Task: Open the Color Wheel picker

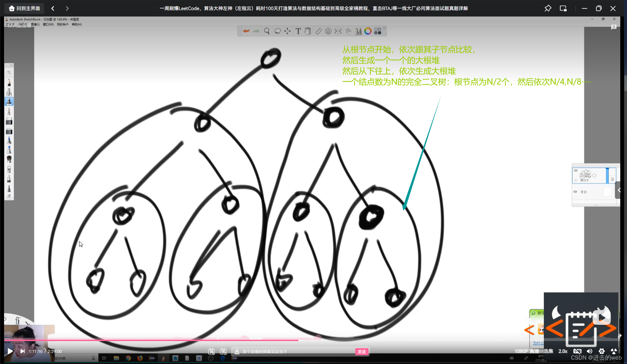Action: click(368, 31)
